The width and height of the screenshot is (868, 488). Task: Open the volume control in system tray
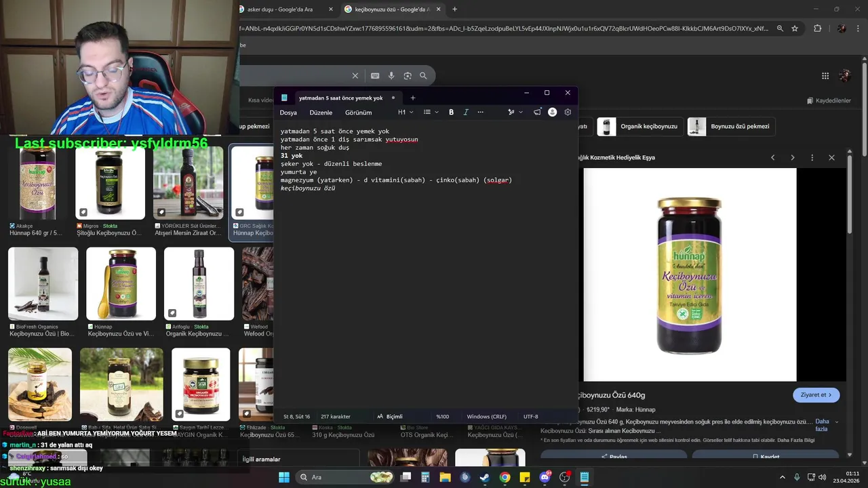coord(823,477)
